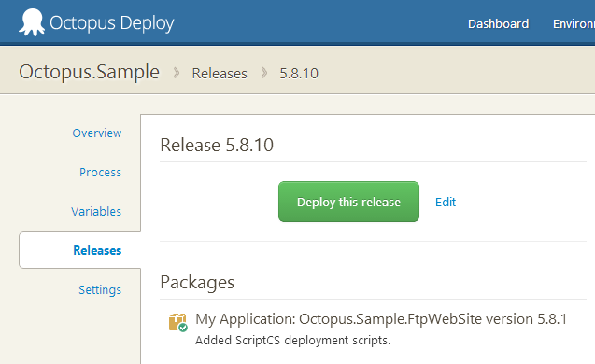The image size is (595, 364).
Task: Click the package icon beside My Application
Action: tap(177, 322)
